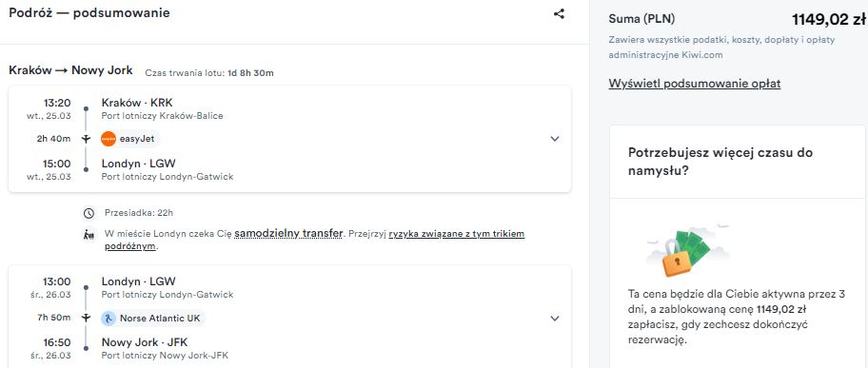Click the Potrzebujesz więcej czasu do namysłu heading
This screenshot has width=868, height=368.
coord(720,161)
